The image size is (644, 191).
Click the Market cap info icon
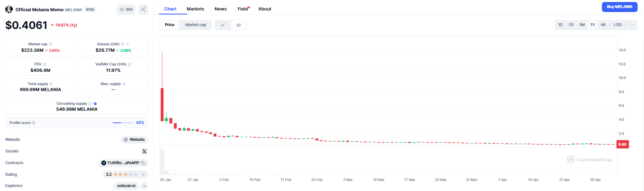[50, 44]
